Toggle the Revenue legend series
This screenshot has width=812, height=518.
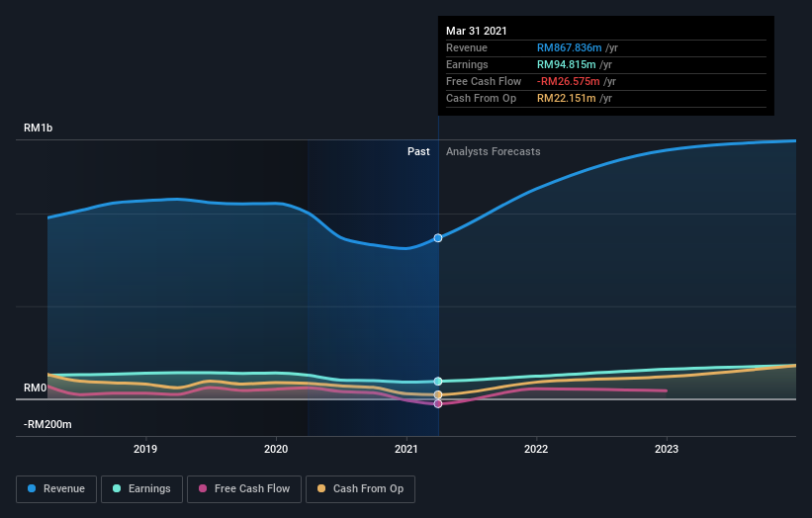(56, 489)
